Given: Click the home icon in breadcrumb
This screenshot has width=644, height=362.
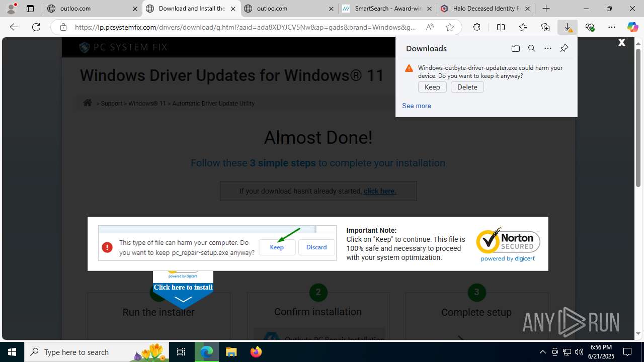Looking at the screenshot, I should click(x=88, y=103).
